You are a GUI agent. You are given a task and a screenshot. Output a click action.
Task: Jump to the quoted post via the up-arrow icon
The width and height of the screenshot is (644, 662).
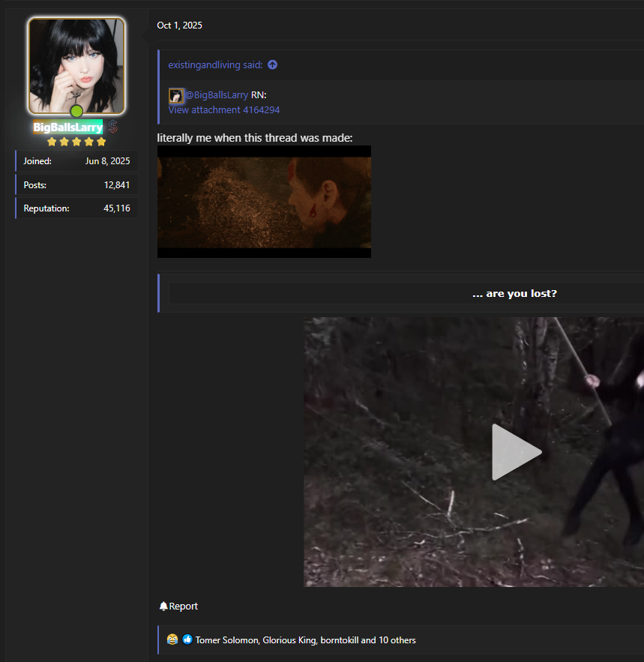pyautogui.click(x=272, y=65)
